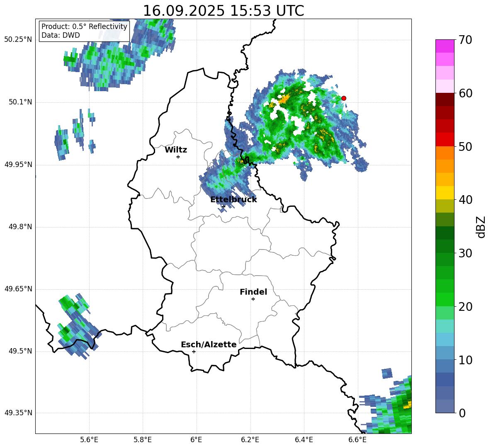The width and height of the screenshot is (491, 448).
Task: Click the 5.6°E longitude label
Action: tap(89, 440)
